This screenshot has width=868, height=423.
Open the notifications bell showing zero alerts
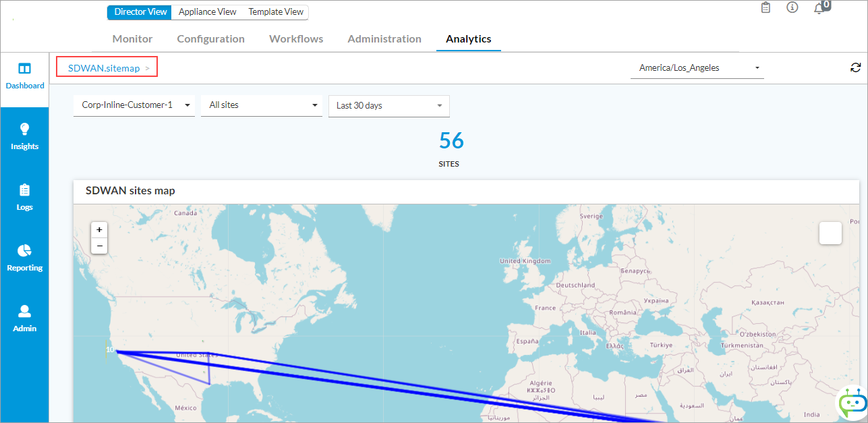click(820, 9)
